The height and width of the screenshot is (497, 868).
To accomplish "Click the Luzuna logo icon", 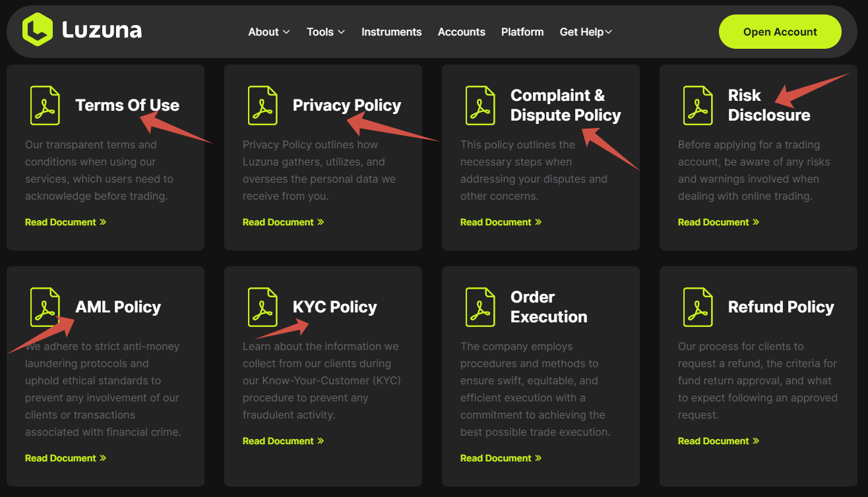I will coord(37,30).
